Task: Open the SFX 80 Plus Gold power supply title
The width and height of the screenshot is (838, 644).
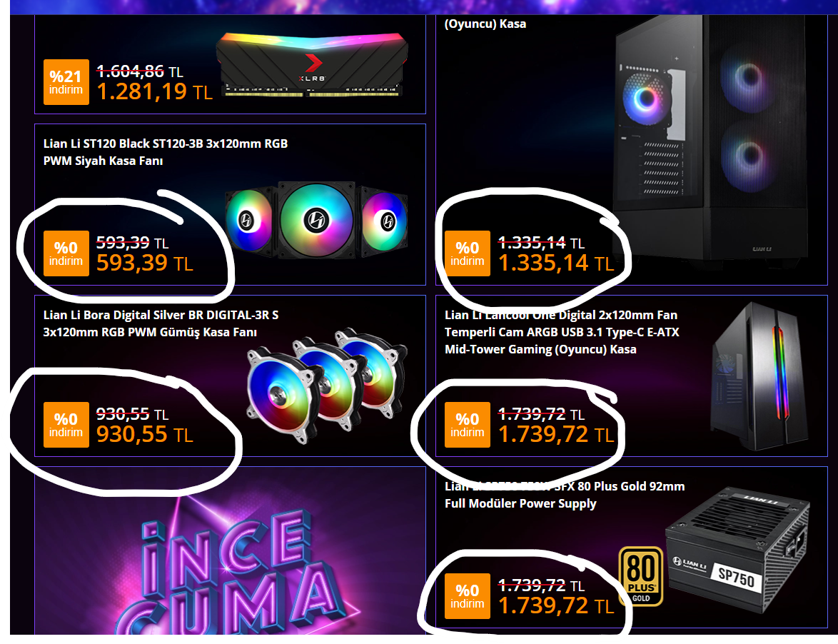Action: pyautogui.click(x=565, y=495)
